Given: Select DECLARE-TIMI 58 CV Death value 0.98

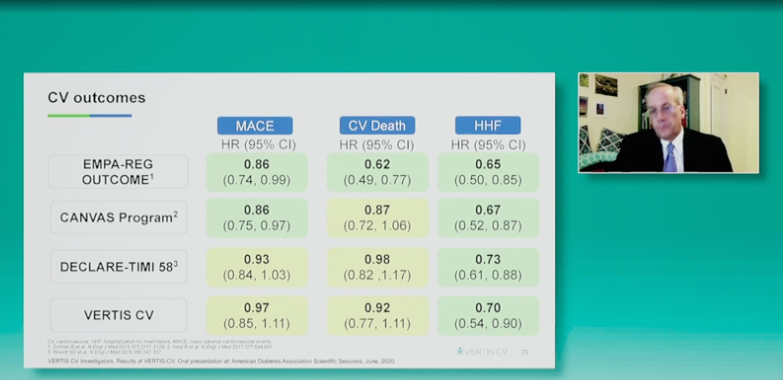Looking at the screenshot, I should coord(377,259).
